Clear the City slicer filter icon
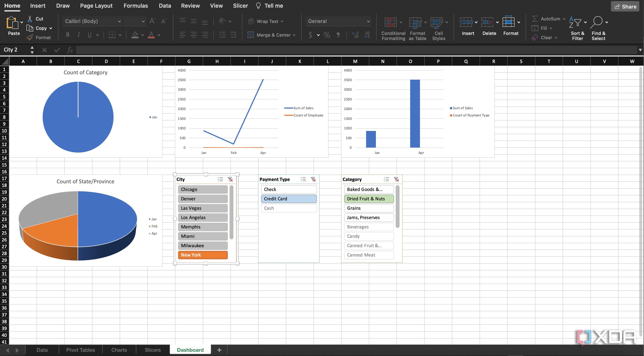This screenshot has width=644, height=356. point(230,179)
